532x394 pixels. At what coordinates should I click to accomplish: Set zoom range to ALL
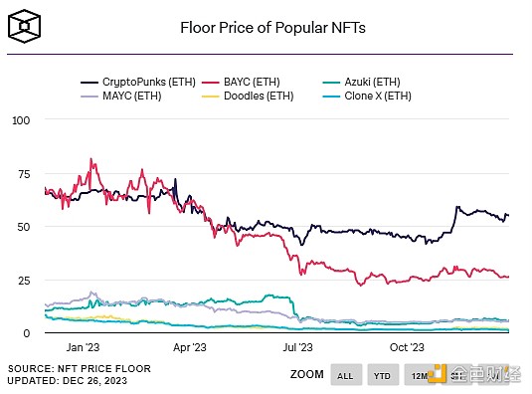click(x=346, y=375)
